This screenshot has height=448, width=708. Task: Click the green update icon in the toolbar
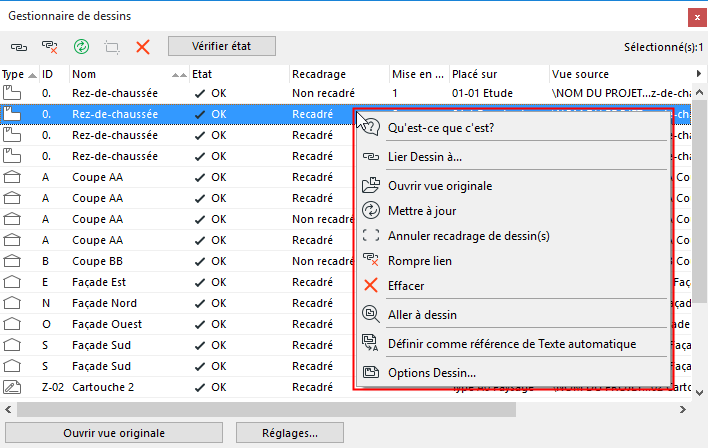(x=81, y=46)
